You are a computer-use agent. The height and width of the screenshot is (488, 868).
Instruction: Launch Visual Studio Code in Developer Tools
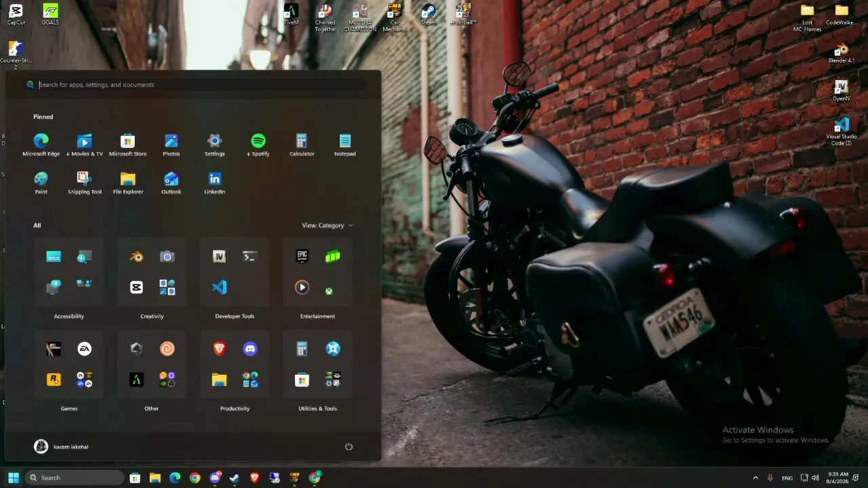[x=219, y=287]
